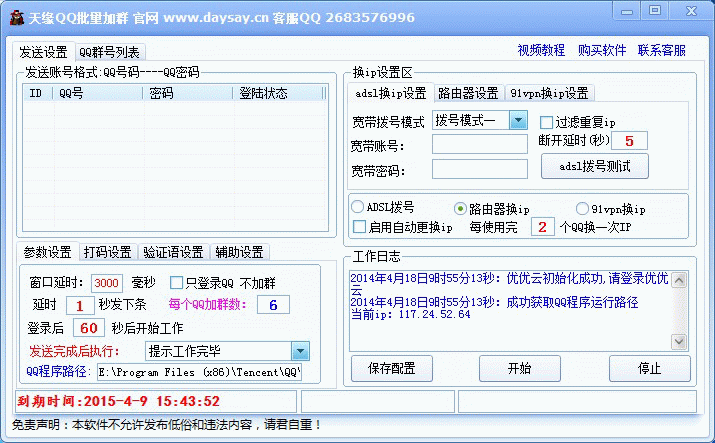Open the 视频教程 link
Screen dimensions: 715x443
pyautogui.click(x=541, y=50)
